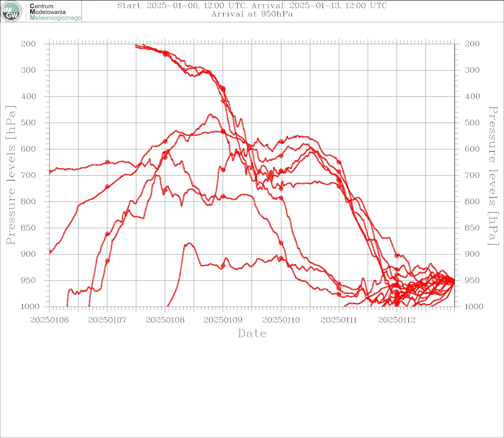The image size is (504, 438).
Task: Click the '20250111' date axis label
Action: tap(339, 320)
